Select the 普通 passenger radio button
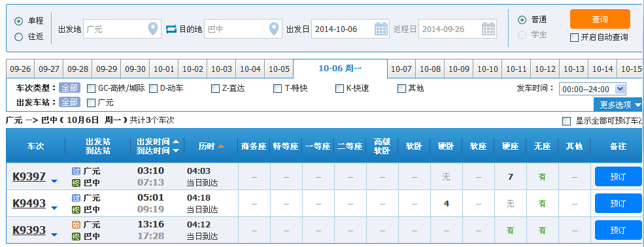Image resolution: width=644 pixels, height=247 pixels. coord(522,20)
